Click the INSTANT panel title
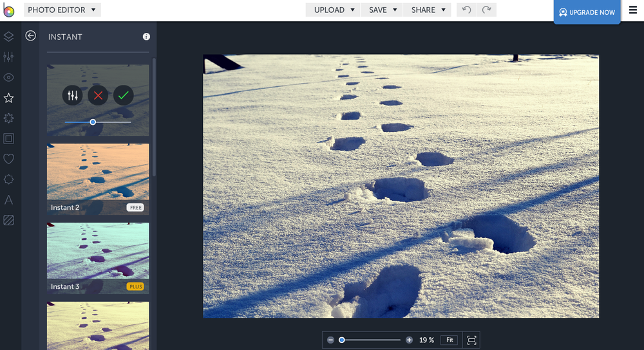The image size is (644, 350). pyautogui.click(x=65, y=37)
